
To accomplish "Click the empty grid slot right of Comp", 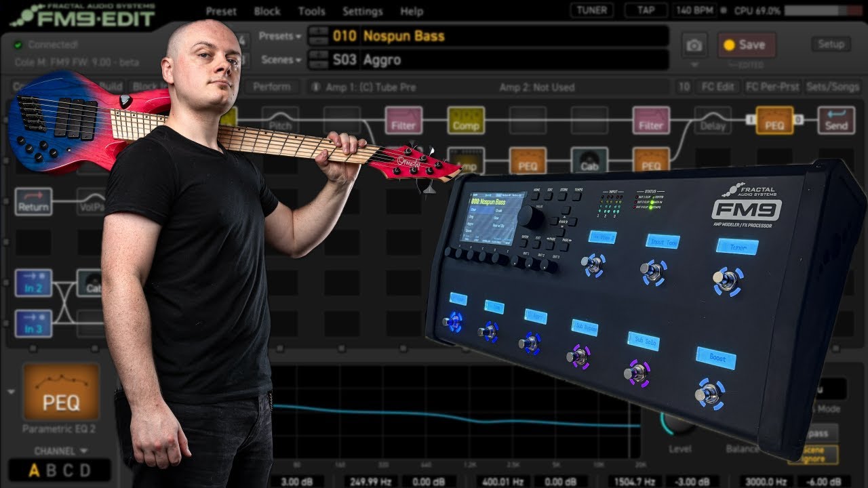I will tap(528, 120).
